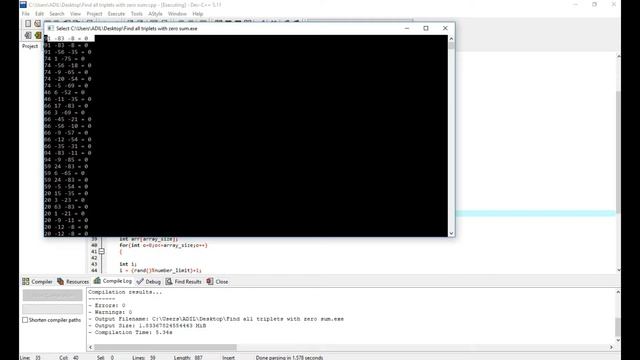Enable Shorten compiler paths checkbox

coord(25,320)
